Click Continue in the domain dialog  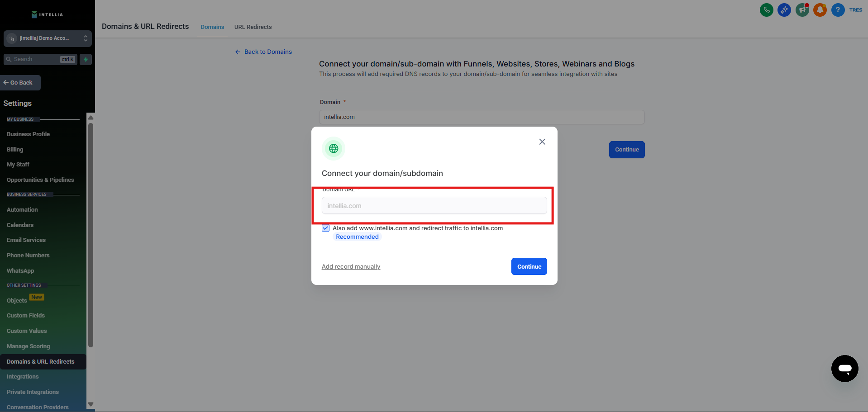point(529,266)
